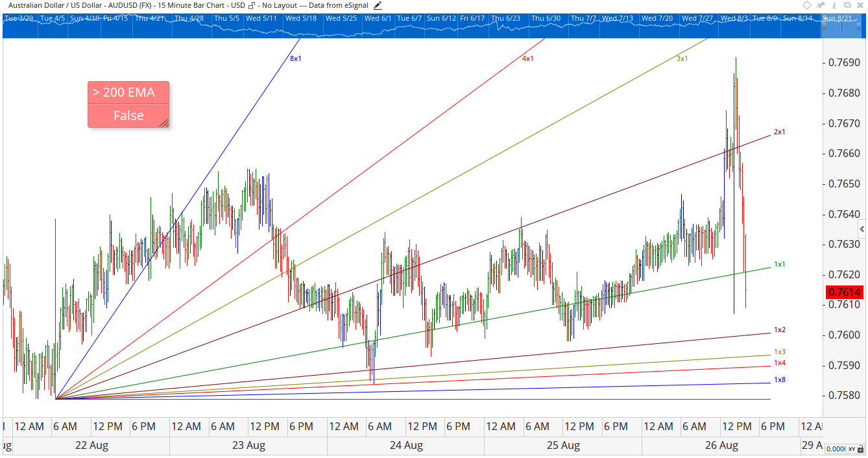Click Wed 5/18 in the overview timeline

pyautogui.click(x=301, y=18)
